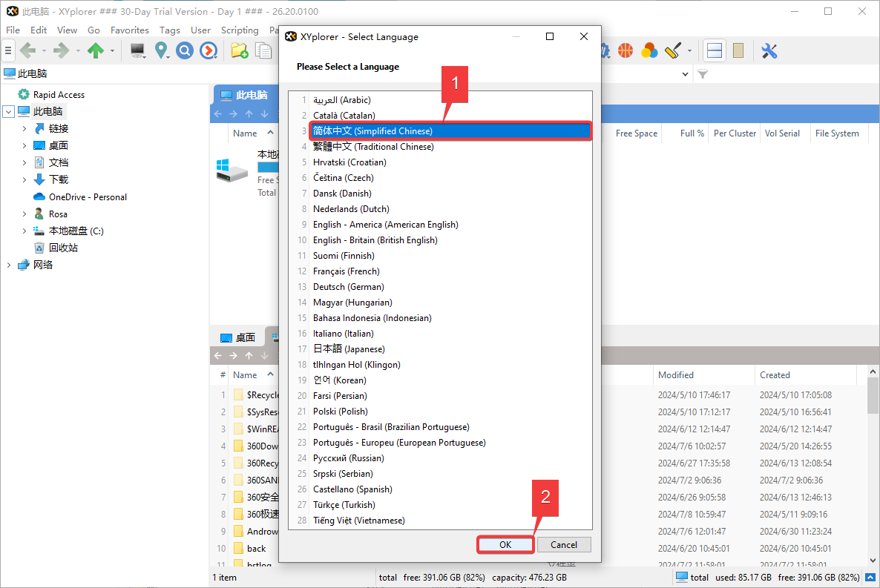
Task: Switch to the 桌面 tab in lower pane
Action: coord(238,337)
